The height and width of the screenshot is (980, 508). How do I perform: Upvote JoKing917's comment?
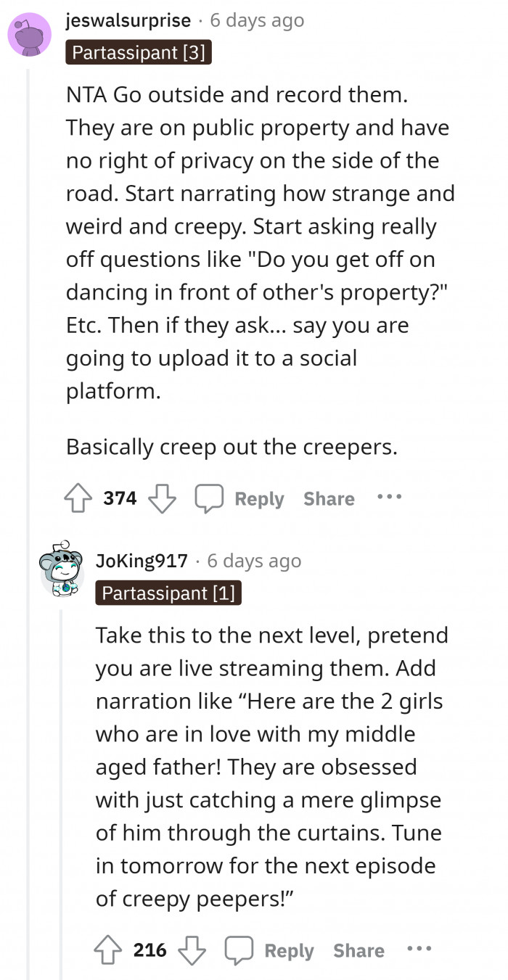tap(107, 949)
